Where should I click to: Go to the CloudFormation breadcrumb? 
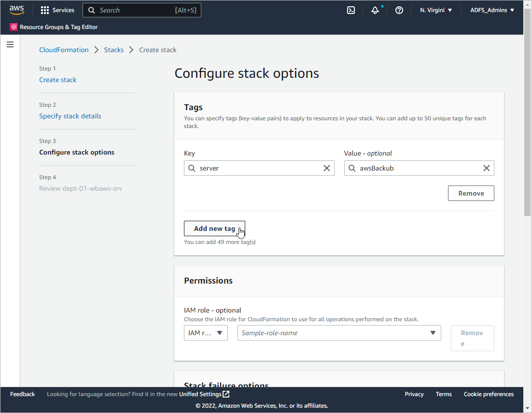coord(64,50)
